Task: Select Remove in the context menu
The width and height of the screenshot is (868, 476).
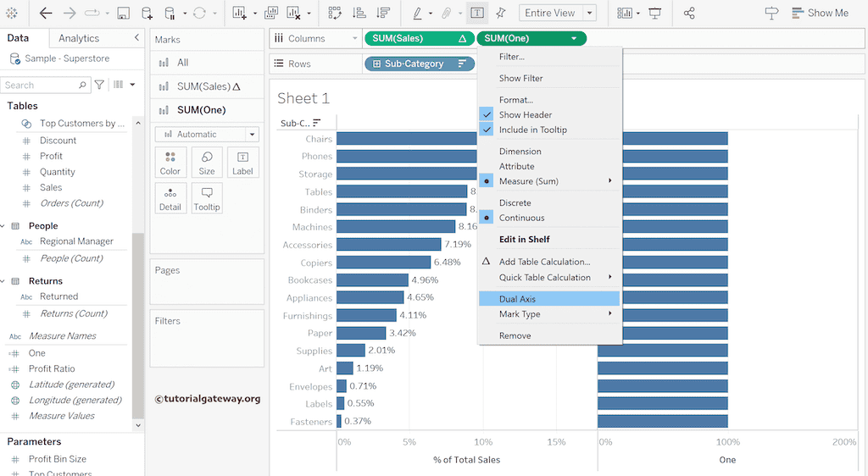Action: point(515,335)
